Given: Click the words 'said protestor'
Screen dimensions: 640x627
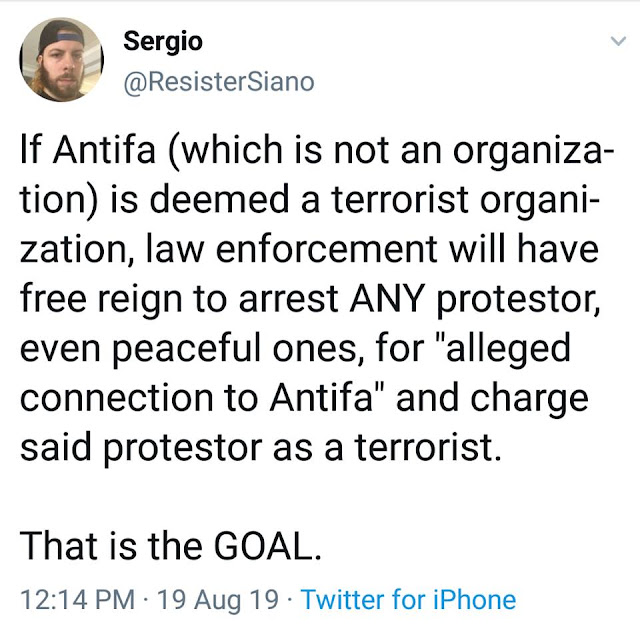Looking at the screenshot, I should pyautogui.click(x=141, y=448).
